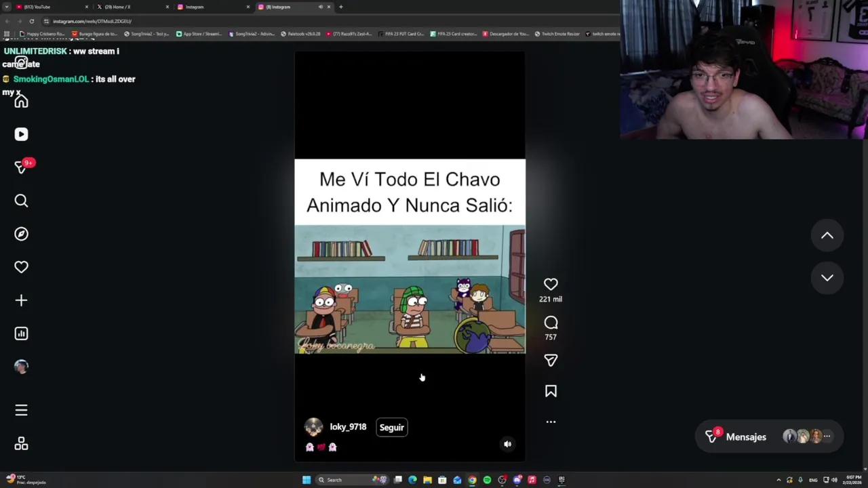868x488 pixels.
Task: Click the Create plus icon in sidebar
Action: 21,300
